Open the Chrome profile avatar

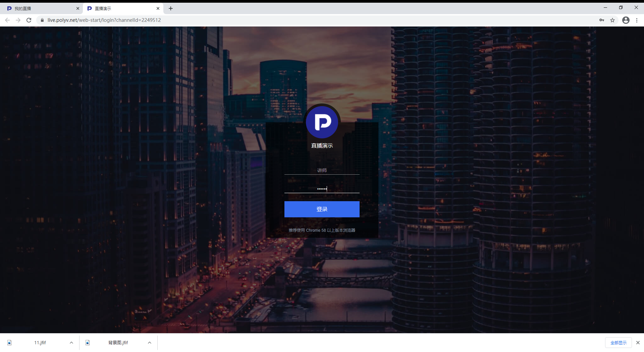point(626,20)
